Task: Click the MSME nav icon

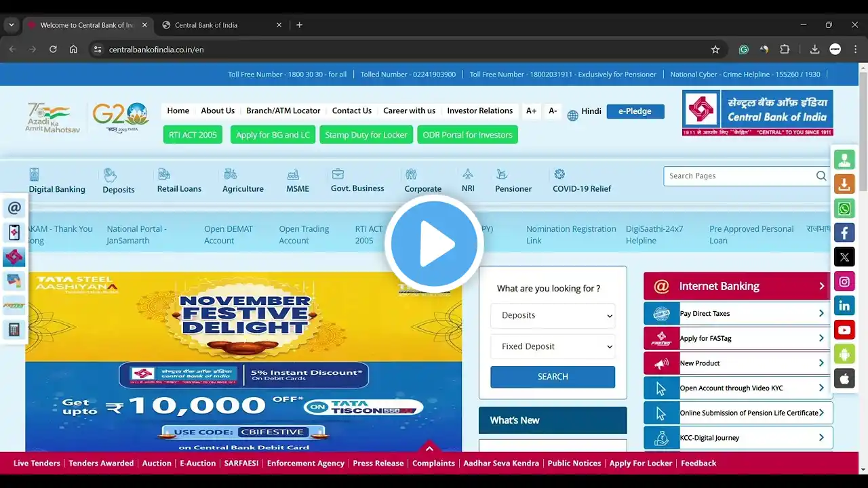Action: point(293,174)
